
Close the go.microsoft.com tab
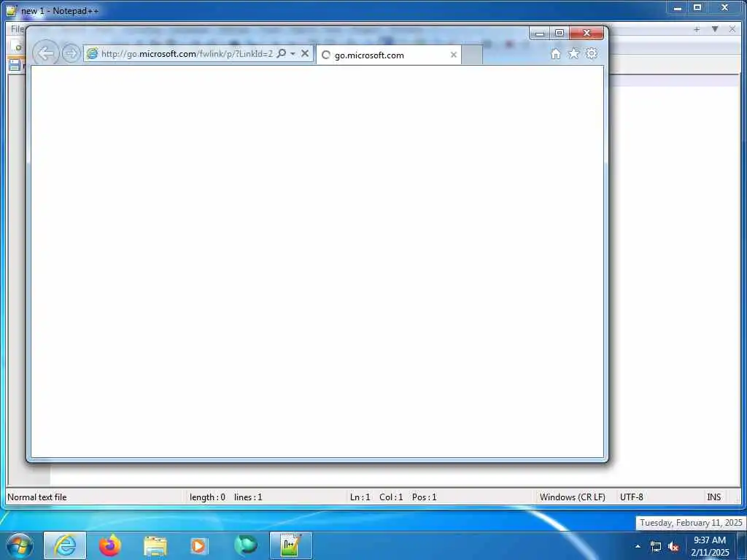[x=454, y=55]
